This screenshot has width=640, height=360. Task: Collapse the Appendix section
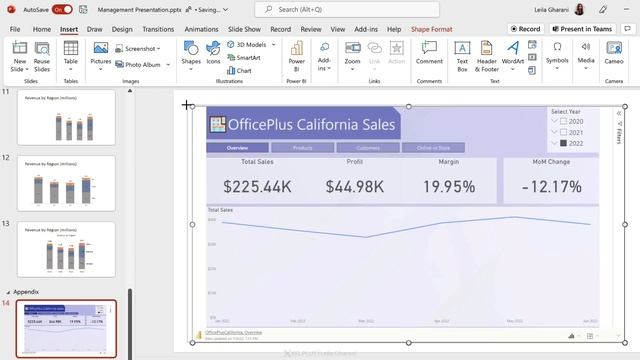click(8, 292)
